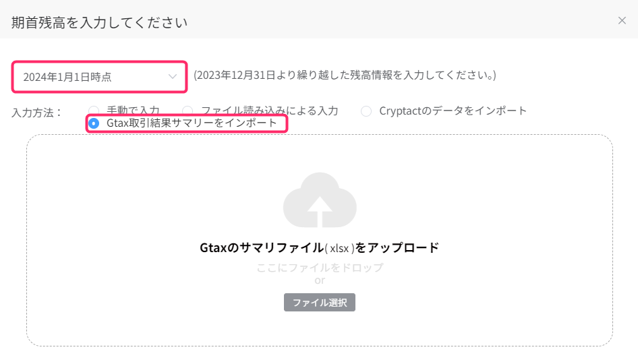The height and width of the screenshot is (364, 638).
Task: Select the ファイル読み込みによる入力 radio circle
Action: tap(187, 111)
